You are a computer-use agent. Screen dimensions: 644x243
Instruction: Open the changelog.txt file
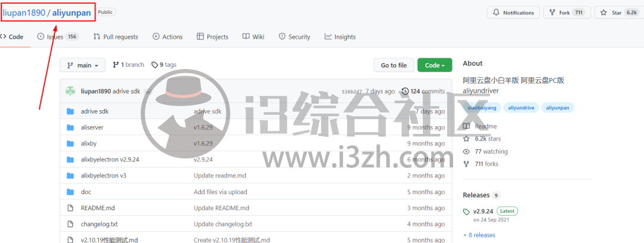(x=100, y=224)
